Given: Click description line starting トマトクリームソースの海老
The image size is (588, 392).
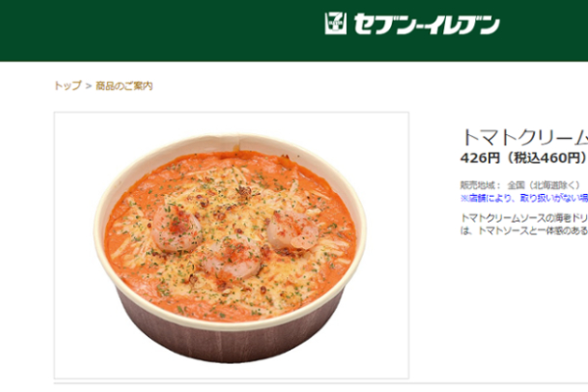Looking at the screenshot, I should [524, 218].
